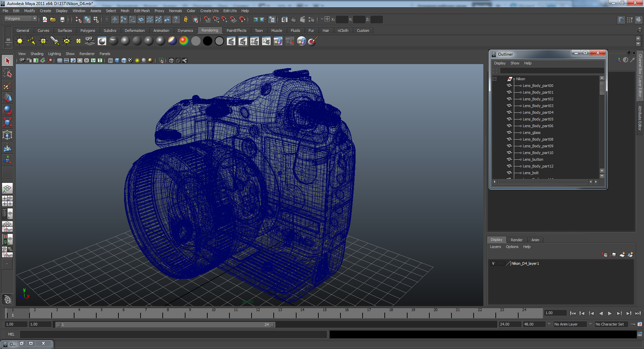Screen dimensions: 644x349
Task: Create a directional light from shelf
Action: pos(32,41)
